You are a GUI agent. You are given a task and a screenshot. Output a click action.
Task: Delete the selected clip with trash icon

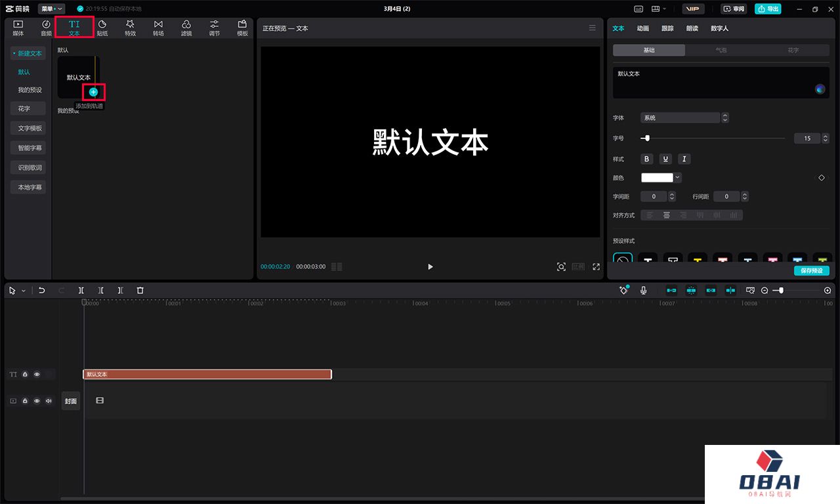[x=140, y=290]
